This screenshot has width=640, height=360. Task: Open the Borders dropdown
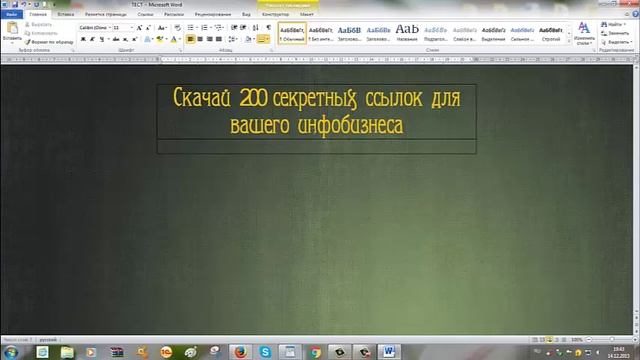pyautogui.click(x=267, y=39)
